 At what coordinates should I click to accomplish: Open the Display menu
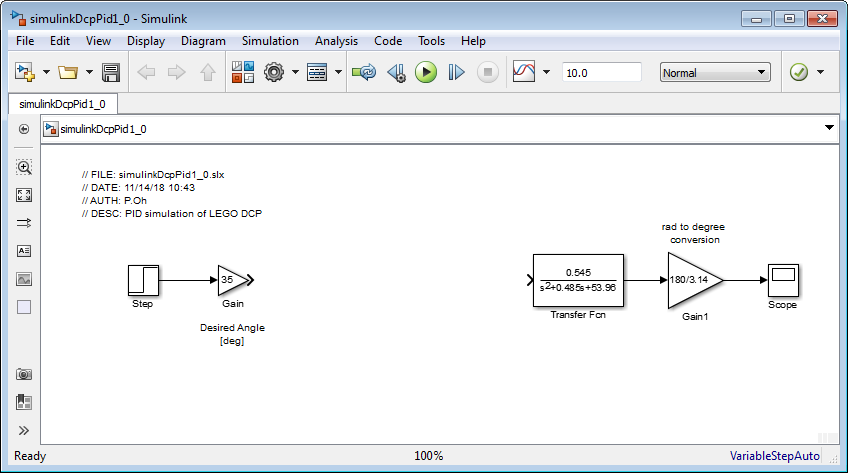coord(146,41)
